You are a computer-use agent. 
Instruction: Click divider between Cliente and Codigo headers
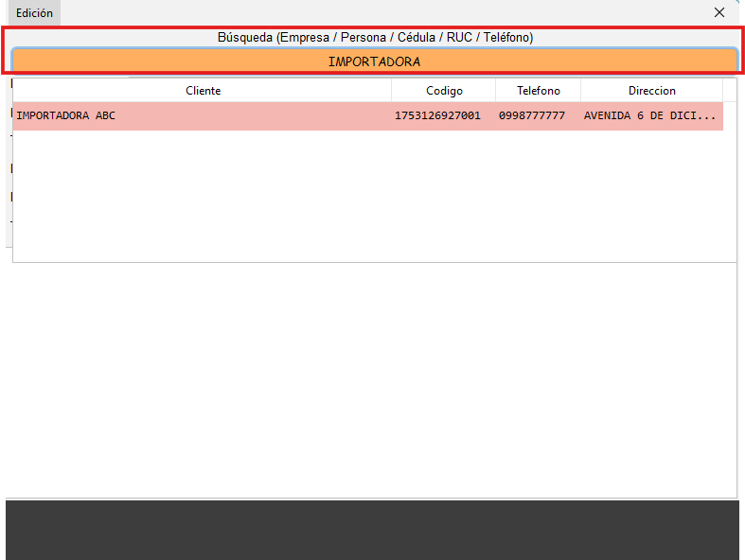pyautogui.click(x=392, y=91)
